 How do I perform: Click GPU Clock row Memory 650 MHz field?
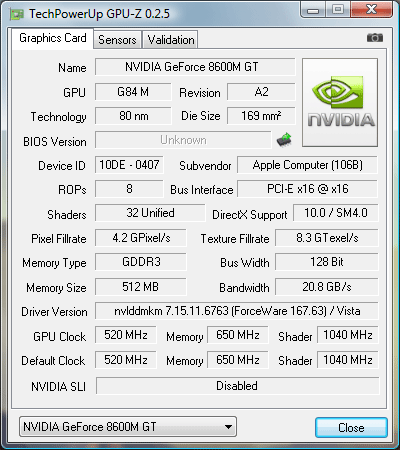[238, 335]
